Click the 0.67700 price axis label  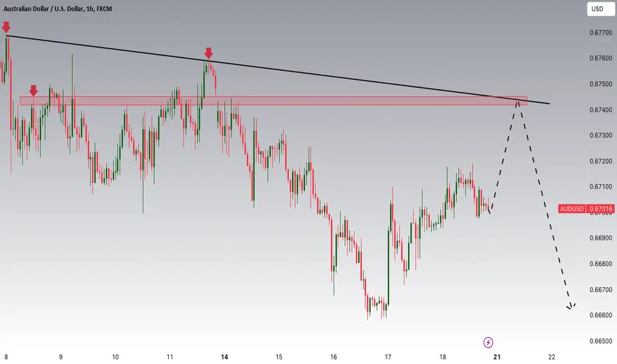[x=600, y=32]
